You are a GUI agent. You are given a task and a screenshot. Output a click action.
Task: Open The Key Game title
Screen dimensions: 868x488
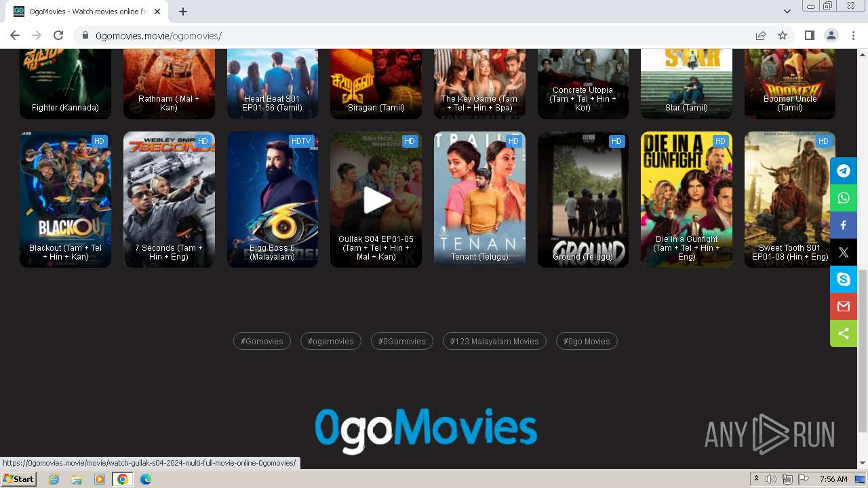click(x=479, y=103)
